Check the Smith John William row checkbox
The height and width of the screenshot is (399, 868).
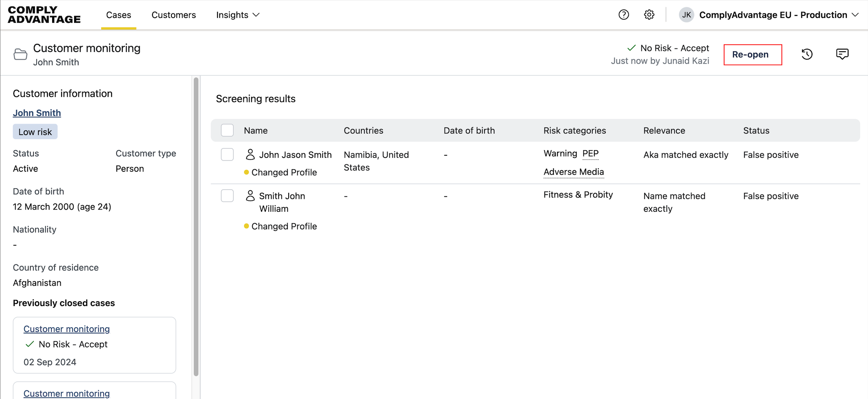click(x=227, y=196)
